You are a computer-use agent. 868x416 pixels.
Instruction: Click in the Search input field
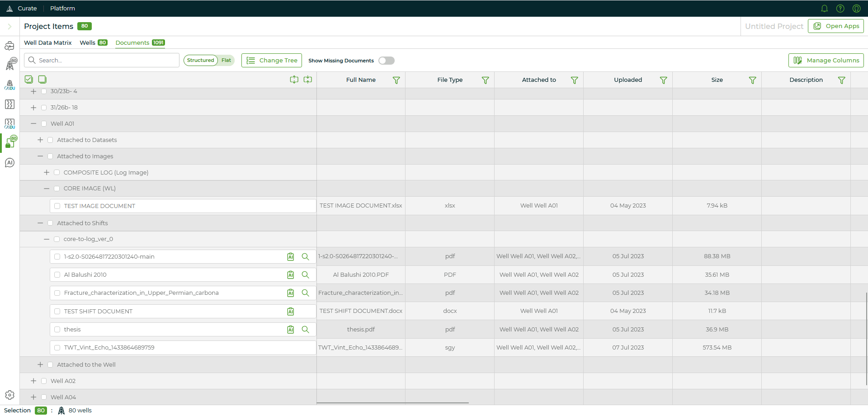[102, 61]
